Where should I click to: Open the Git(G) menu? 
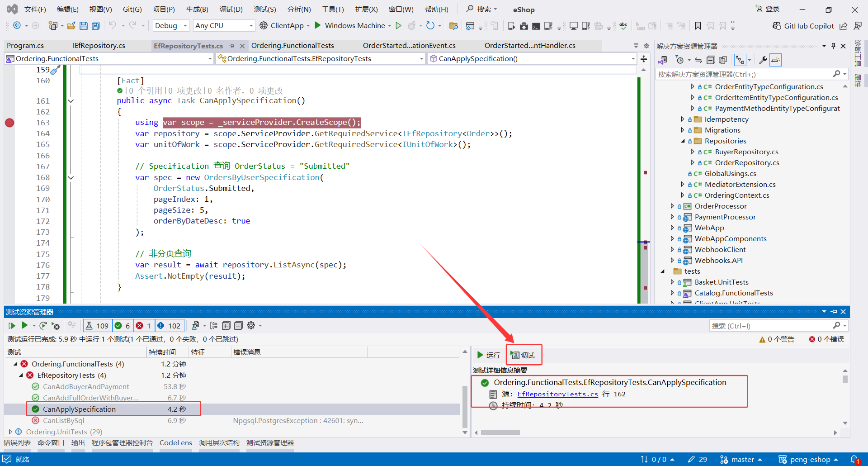tap(132, 10)
